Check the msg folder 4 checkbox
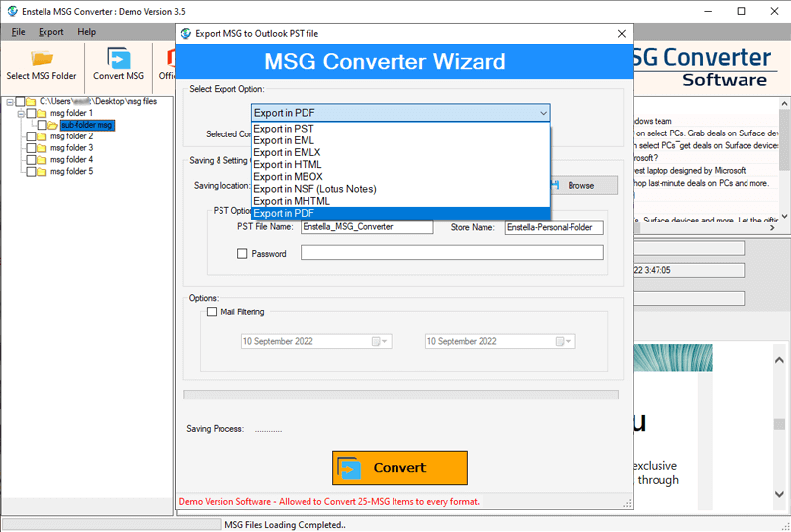 pyautogui.click(x=31, y=160)
